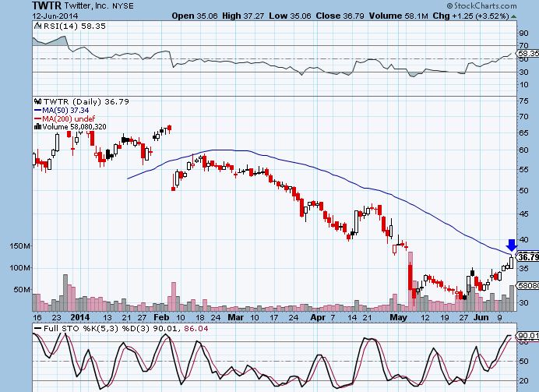Viewport: 539px width, 392px height.
Task: Click the red MA(200) legend line marker
Action: pyautogui.click(x=38, y=118)
